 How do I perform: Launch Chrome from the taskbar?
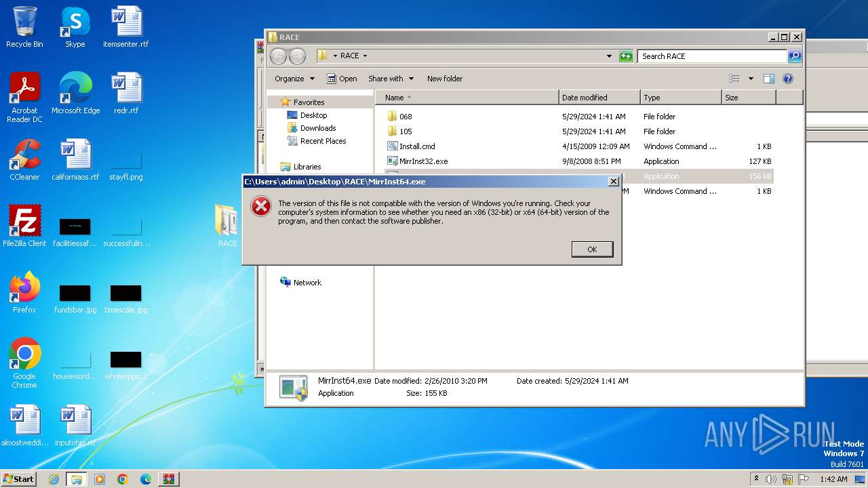pos(123,479)
